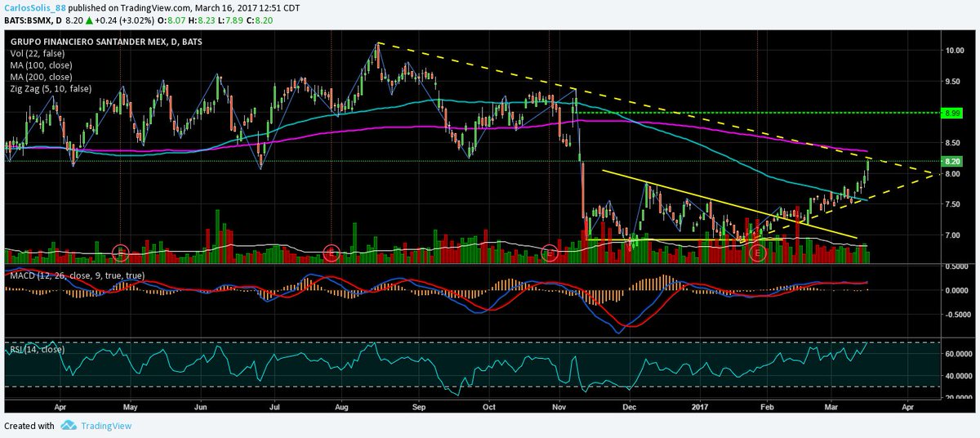Select the MACD (12, 26, close, 9) label
980x438 pixels.
pyautogui.click(x=78, y=275)
